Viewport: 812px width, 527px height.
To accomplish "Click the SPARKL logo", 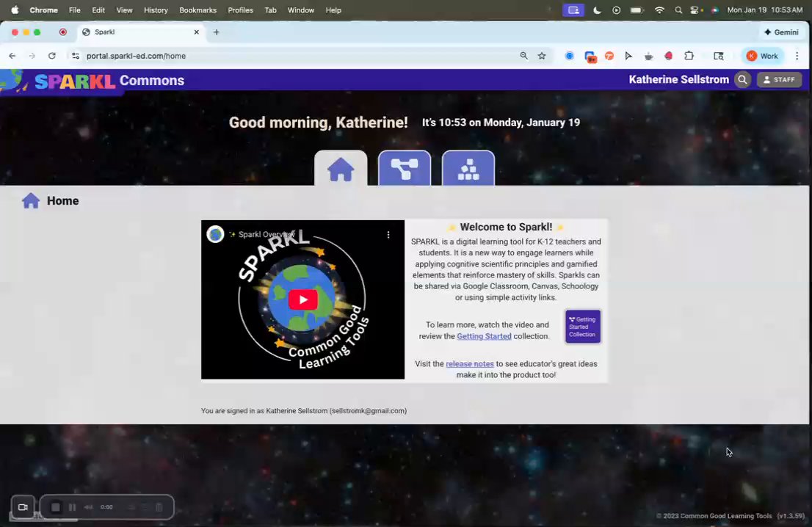I will 75,81.
